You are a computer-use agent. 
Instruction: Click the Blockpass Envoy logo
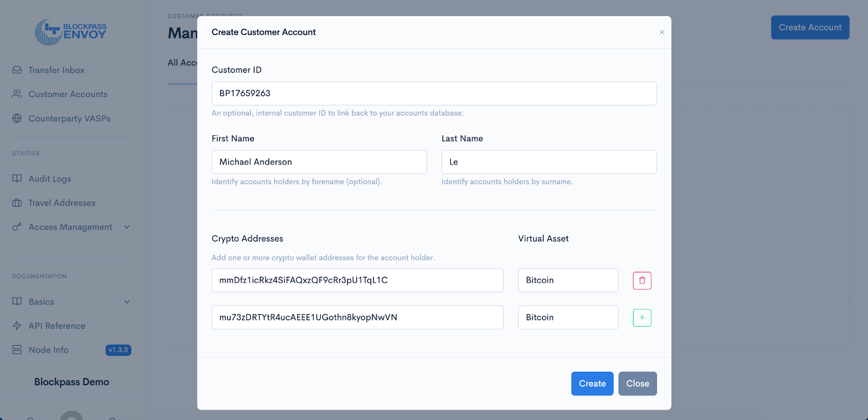[71, 32]
